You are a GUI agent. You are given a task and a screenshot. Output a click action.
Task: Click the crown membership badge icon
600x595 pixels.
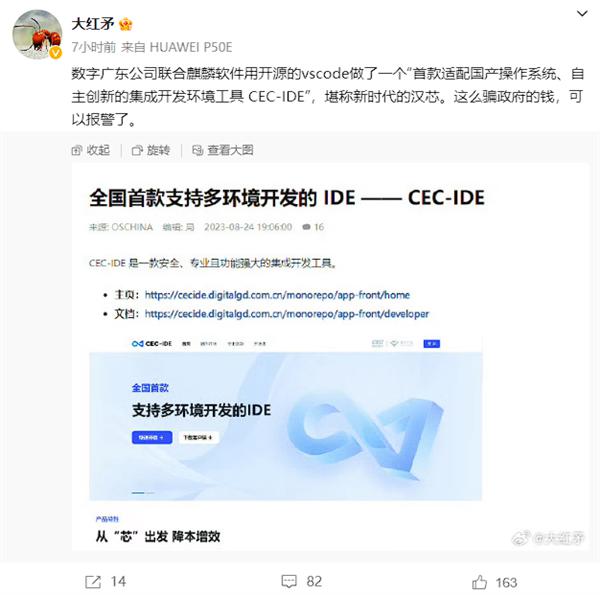126,24
